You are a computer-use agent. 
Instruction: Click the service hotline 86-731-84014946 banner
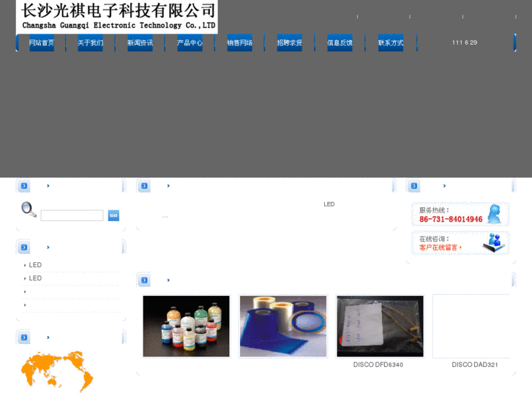click(460, 215)
